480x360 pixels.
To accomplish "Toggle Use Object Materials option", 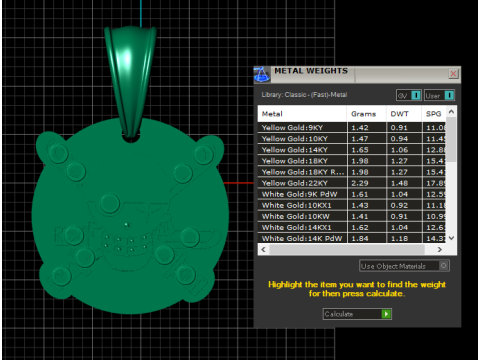I will [404, 266].
